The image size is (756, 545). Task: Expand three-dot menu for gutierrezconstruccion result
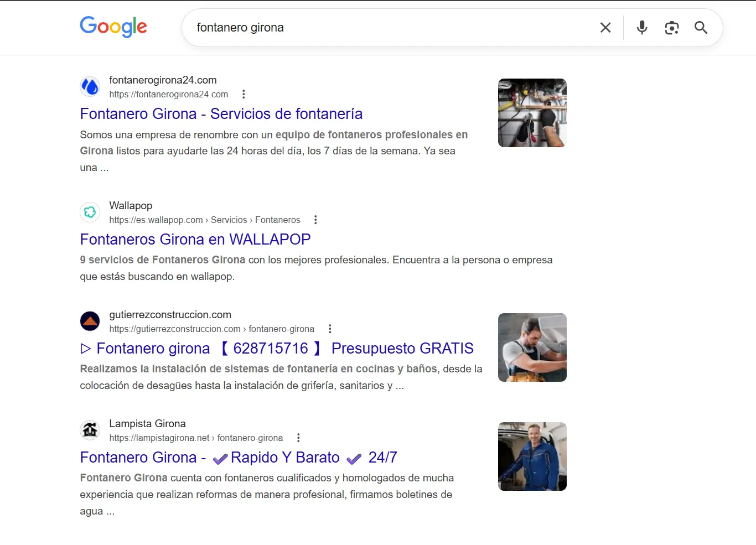pos(330,329)
